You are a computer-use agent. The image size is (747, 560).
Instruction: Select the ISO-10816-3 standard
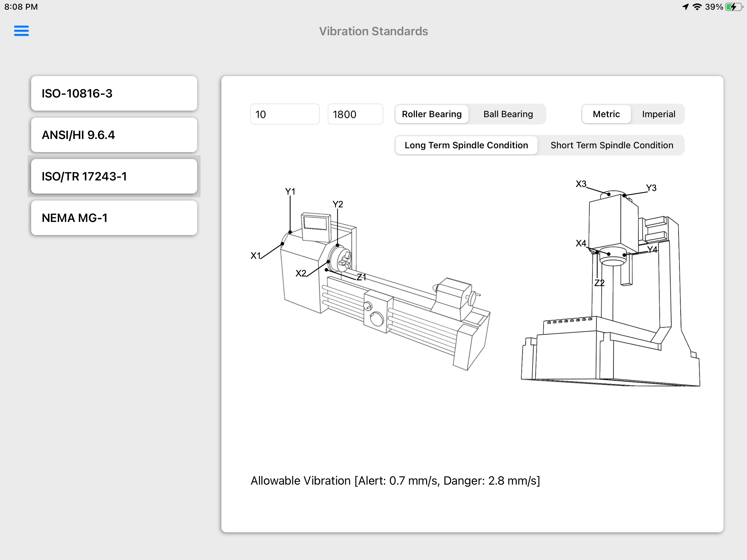pos(114,93)
